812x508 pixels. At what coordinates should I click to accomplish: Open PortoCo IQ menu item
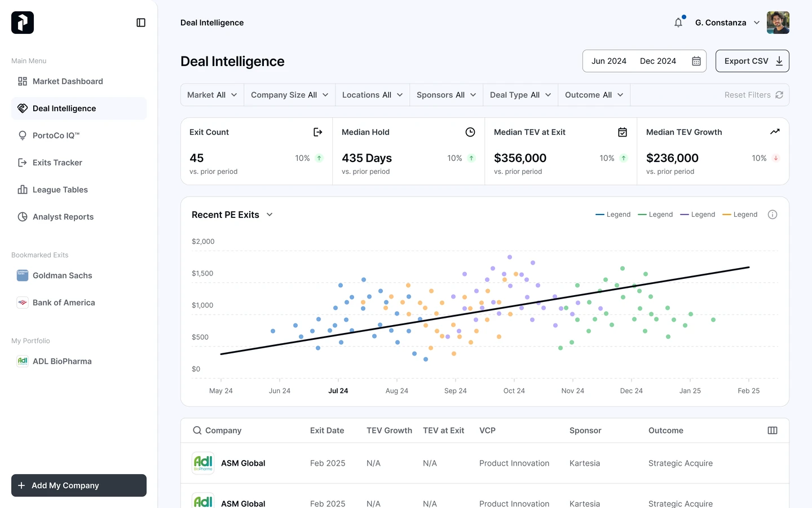pyautogui.click(x=79, y=135)
